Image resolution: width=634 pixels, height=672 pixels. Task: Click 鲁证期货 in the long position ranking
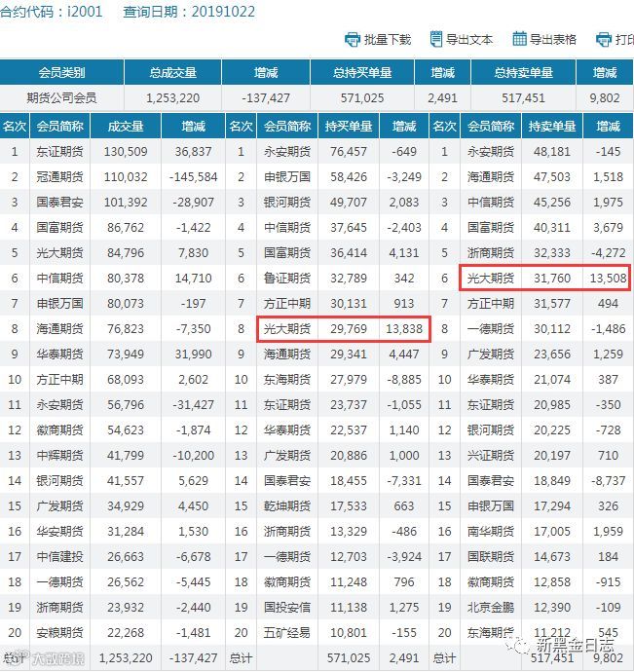click(286, 279)
